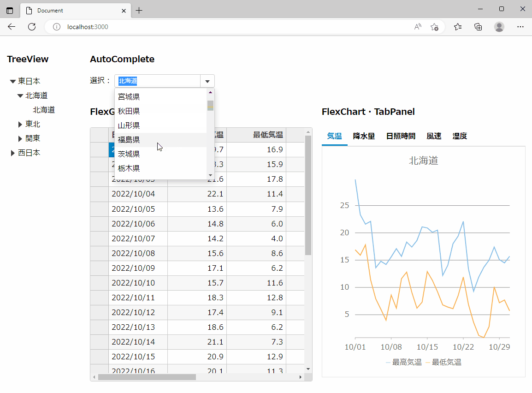This screenshot has height=393, width=532.
Task: Open Settings and more ellipsis menu
Action: (520, 27)
